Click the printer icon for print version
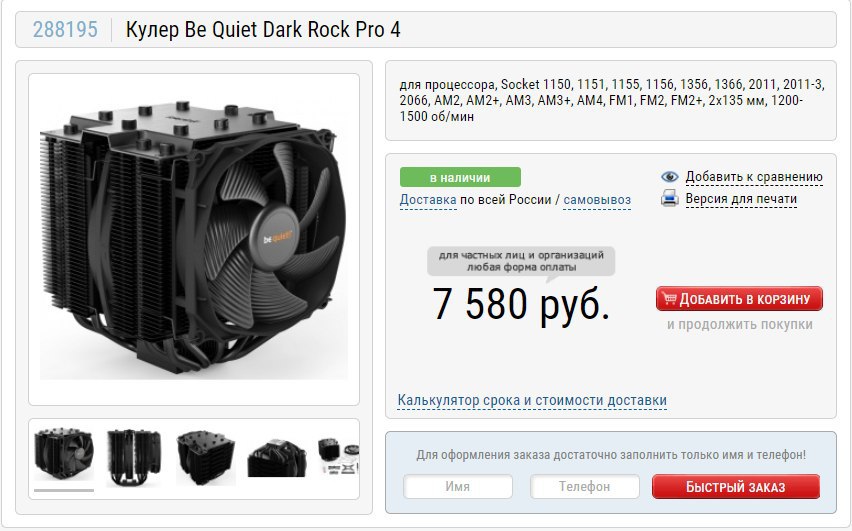 (x=669, y=198)
